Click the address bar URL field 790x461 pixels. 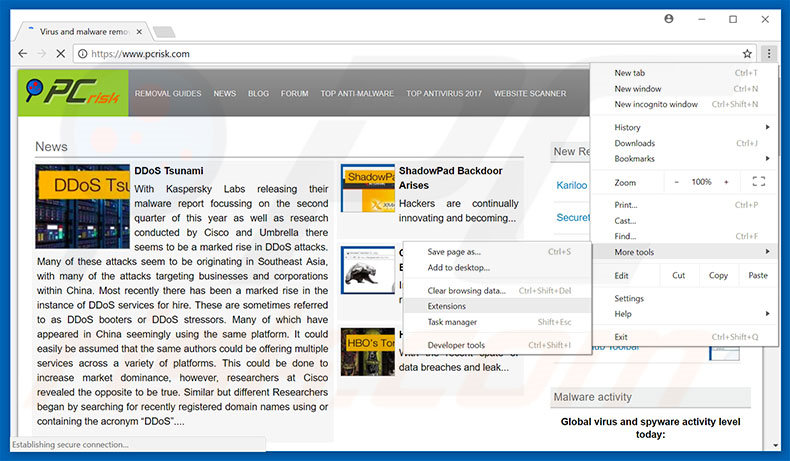coord(413,53)
